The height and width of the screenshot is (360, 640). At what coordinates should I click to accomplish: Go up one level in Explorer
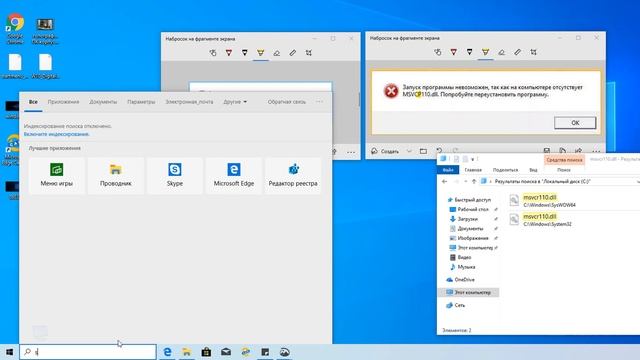point(474,181)
